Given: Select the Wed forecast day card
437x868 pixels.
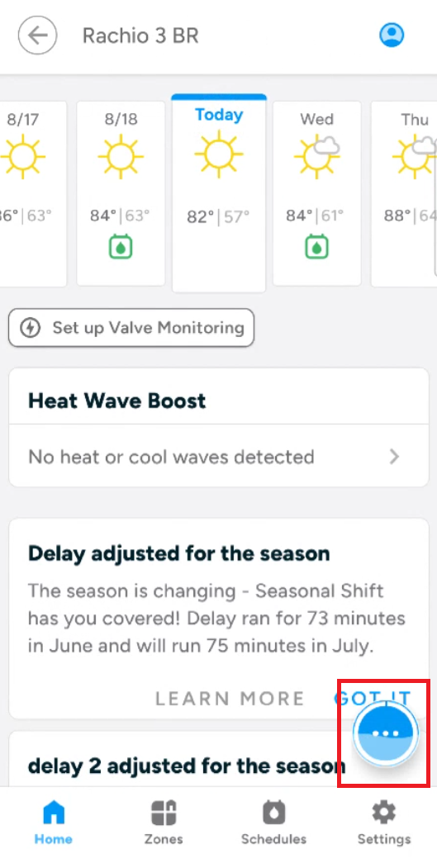Looking at the screenshot, I should (x=317, y=194).
